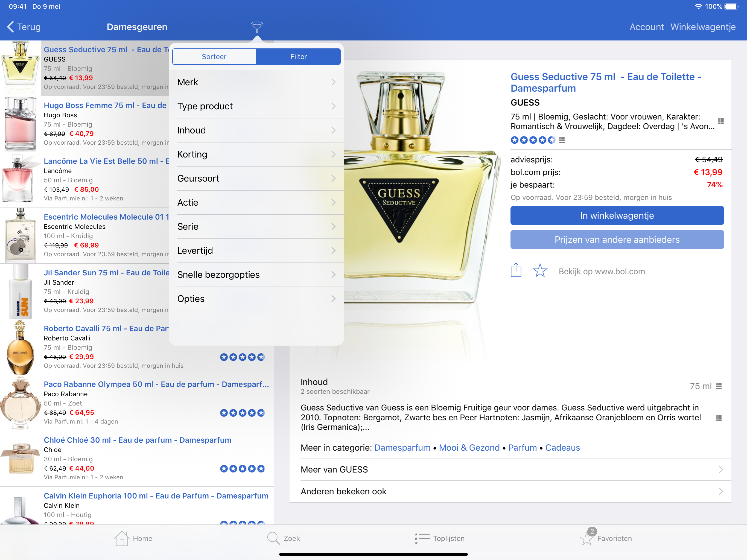Open the list icon next to 75 ml

719,386
